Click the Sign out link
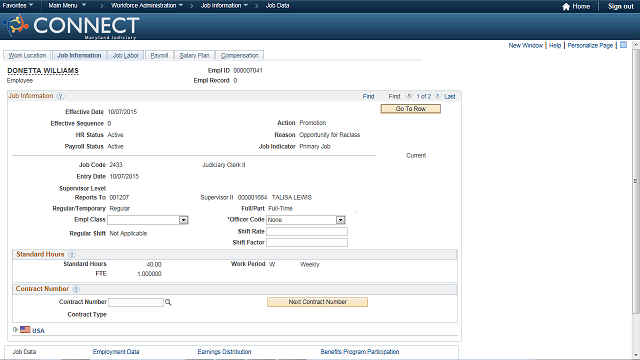Image resolution: width=640 pixels, height=360 pixels. click(x=620, y=6)
